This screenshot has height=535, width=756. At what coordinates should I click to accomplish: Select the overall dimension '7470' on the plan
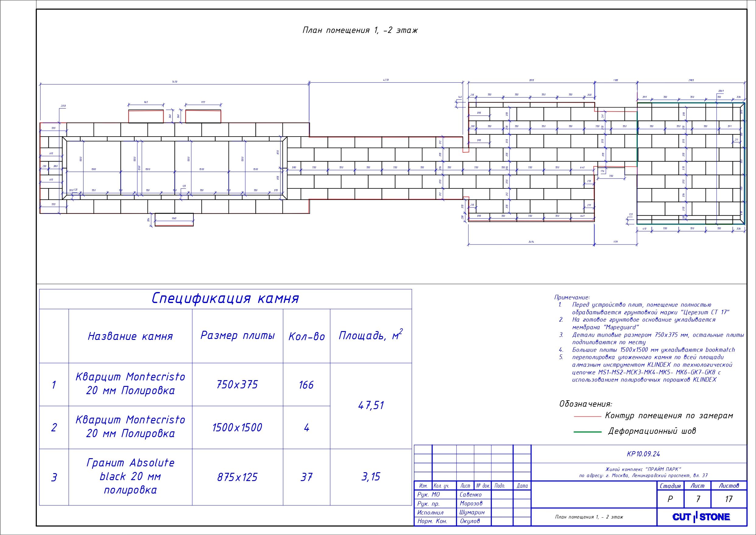(175, 82)
